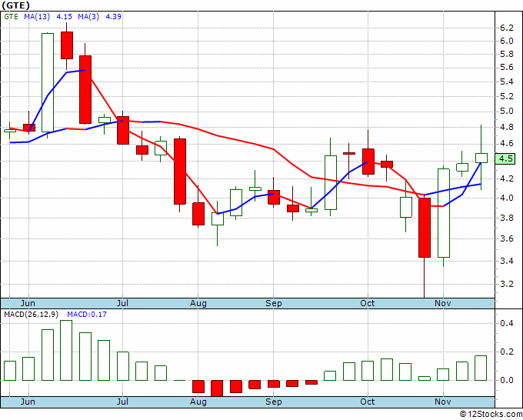Click the 5.6 price axis label
Image resolution: width=523 pixels, height=420 pixels.
click(506, 68)
